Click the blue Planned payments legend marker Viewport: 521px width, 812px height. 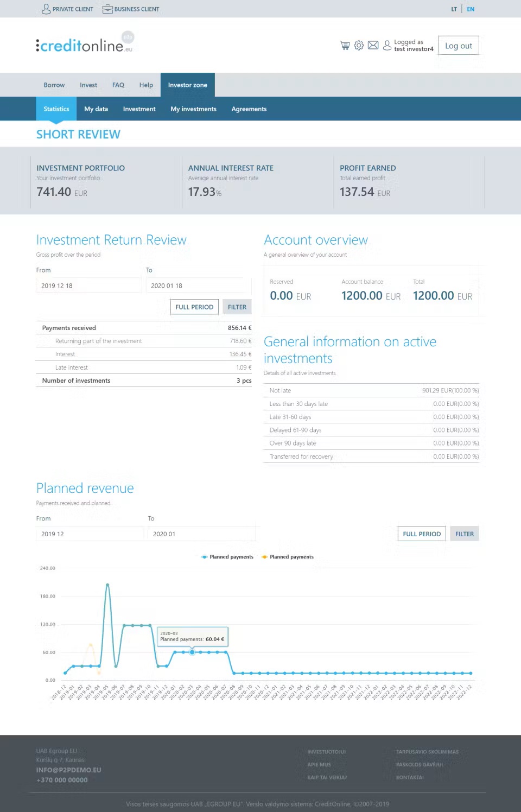point(204,557)
